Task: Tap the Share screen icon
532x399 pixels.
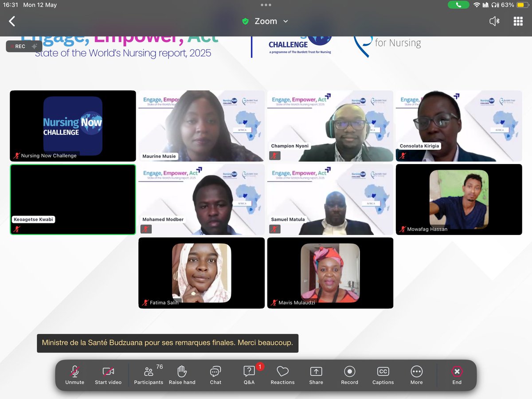Action: pyautogui.click(x=316, y=372)
